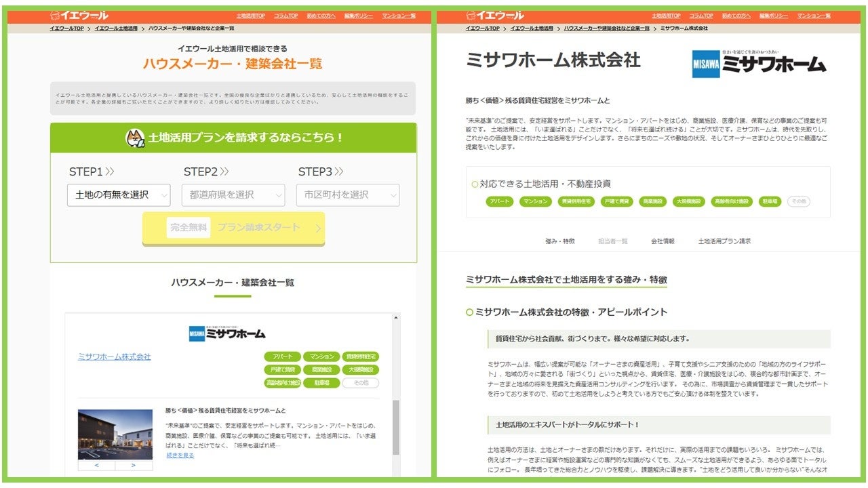Image resolution: width=868 pixels, height=488 pixels.
Task: Click the 大規模施設 tag on the right page
Action: (x=690, y=201)
